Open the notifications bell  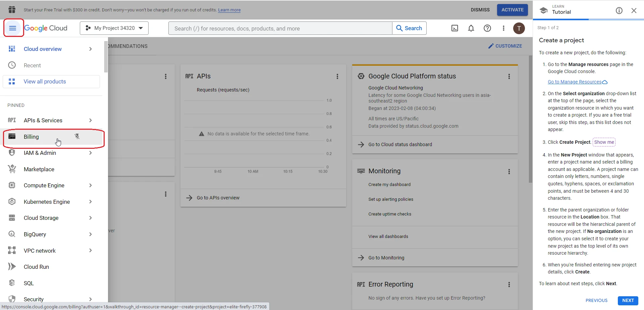tap(471, 28)
